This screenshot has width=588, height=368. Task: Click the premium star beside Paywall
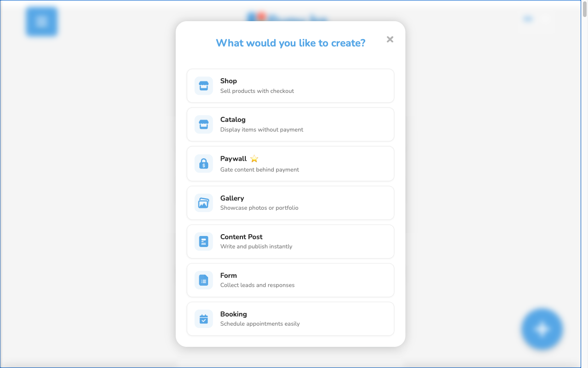[254, 158]
